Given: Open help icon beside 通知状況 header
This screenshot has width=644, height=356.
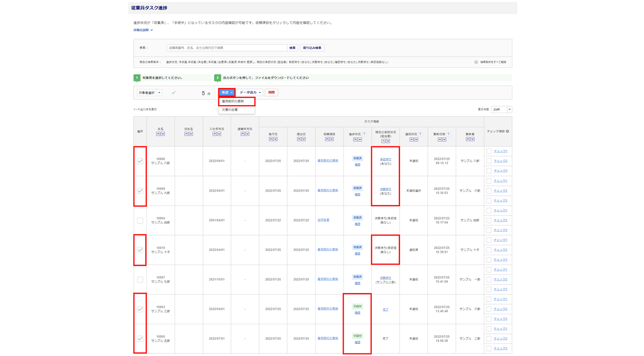Looking at the screenshot, I should [x=421, y=134].
